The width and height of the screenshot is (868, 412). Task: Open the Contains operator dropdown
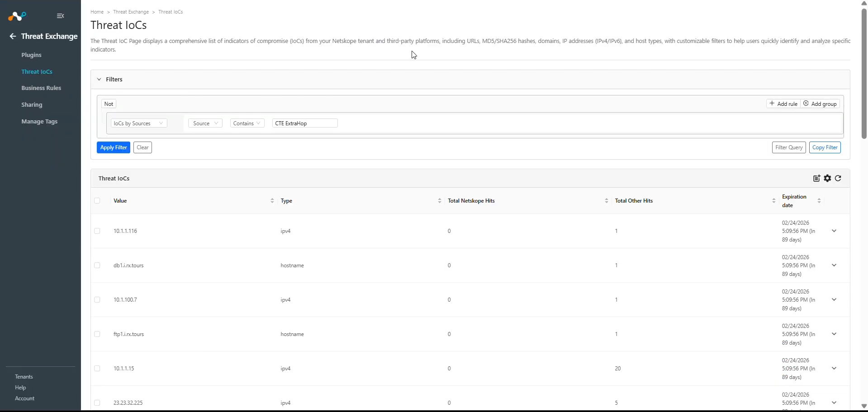247,123
